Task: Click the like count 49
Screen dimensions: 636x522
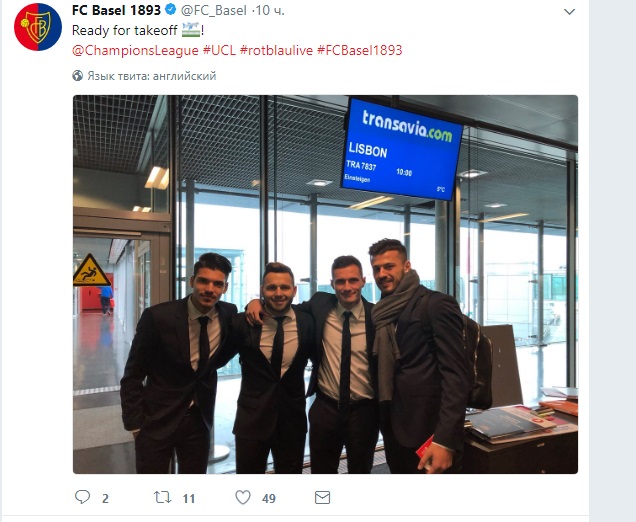Action: [269, 498]
